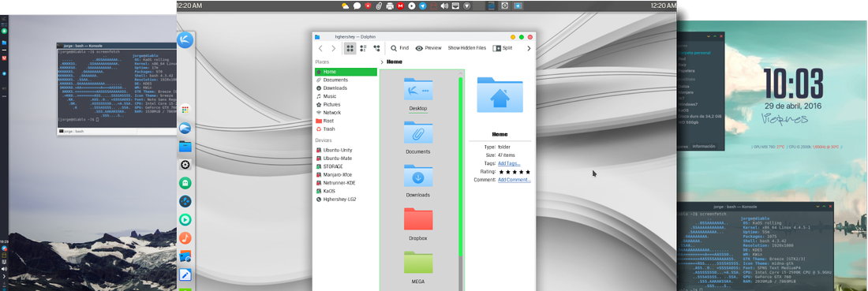Switch Dolphin to Details tree view mode

(x=377, y=49)
